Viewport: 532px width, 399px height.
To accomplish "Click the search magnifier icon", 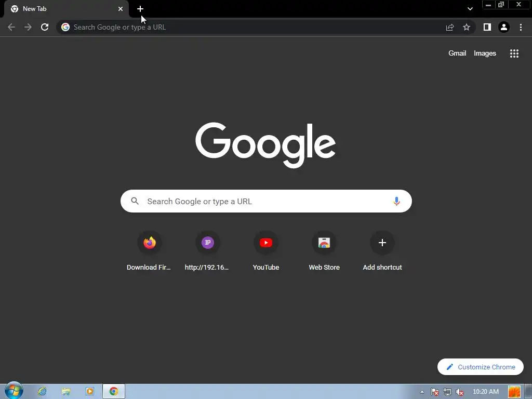I will point(135,201).
